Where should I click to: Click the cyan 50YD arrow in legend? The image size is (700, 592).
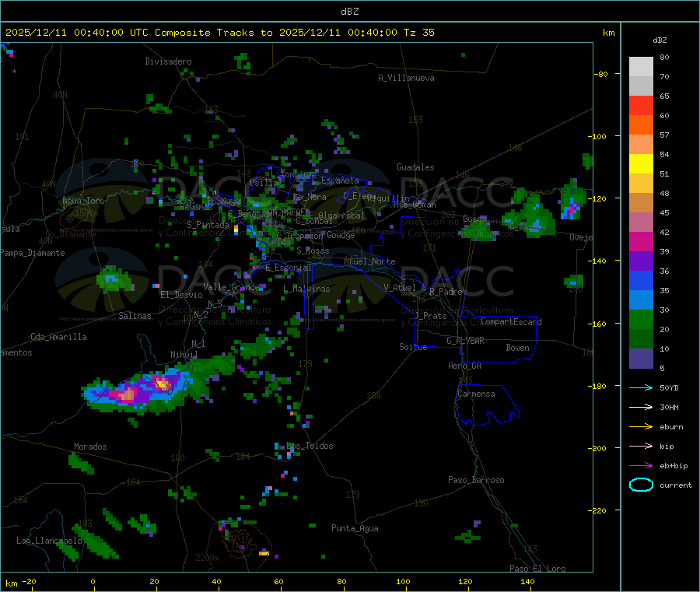(641, 387)
